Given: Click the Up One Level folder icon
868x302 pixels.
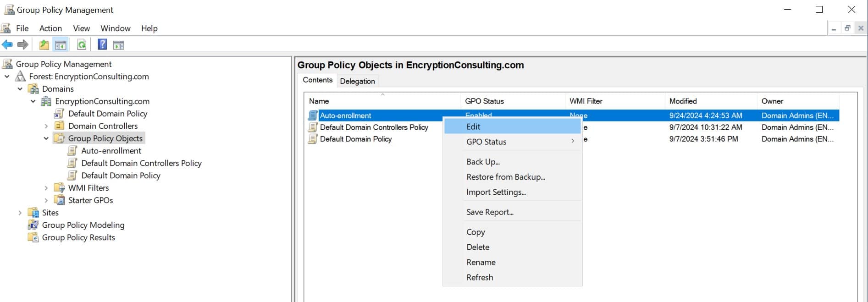Looking at the screenshot, I should tap(44, 45).
